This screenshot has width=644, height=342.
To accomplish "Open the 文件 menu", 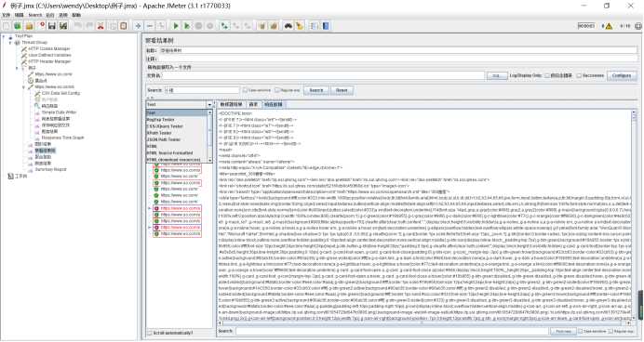I will point(7,15).
